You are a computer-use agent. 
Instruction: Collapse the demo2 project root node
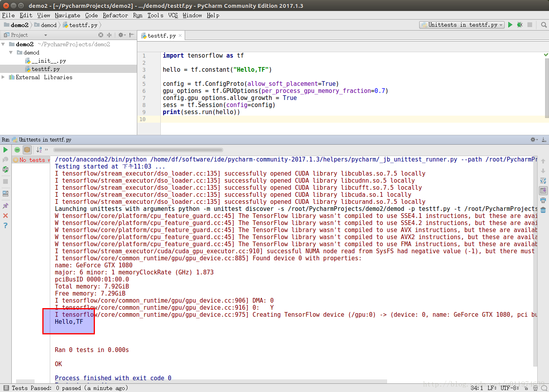[4, 44]
